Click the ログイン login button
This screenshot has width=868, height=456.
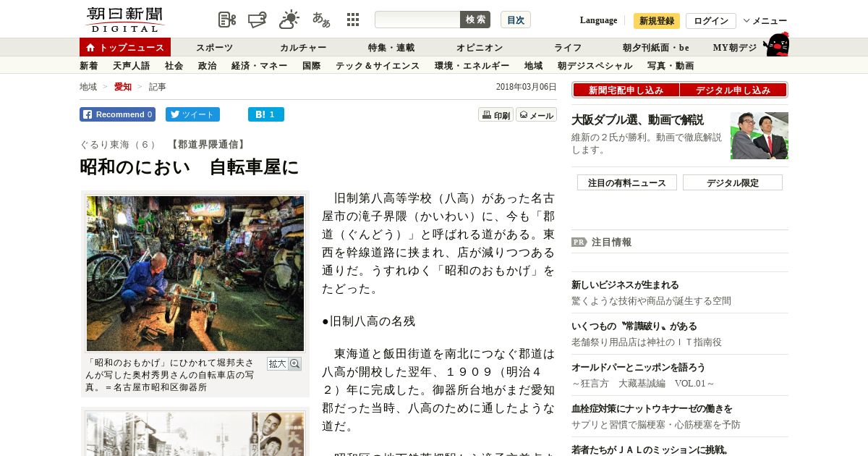tap(711, 21)
